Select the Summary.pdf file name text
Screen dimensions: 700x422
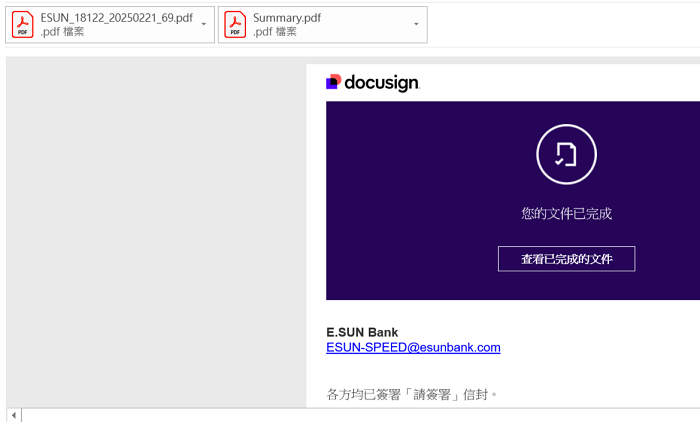coord(287,18)
